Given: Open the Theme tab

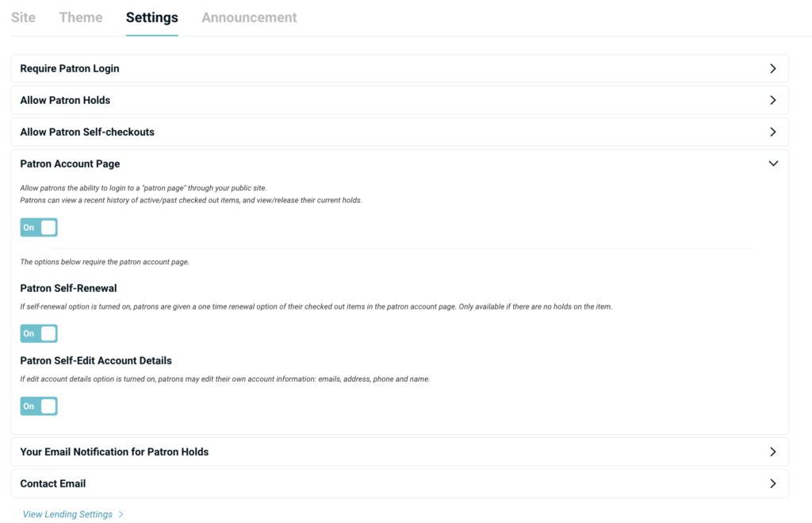Looking at the screenshot, I should point(81,17).
